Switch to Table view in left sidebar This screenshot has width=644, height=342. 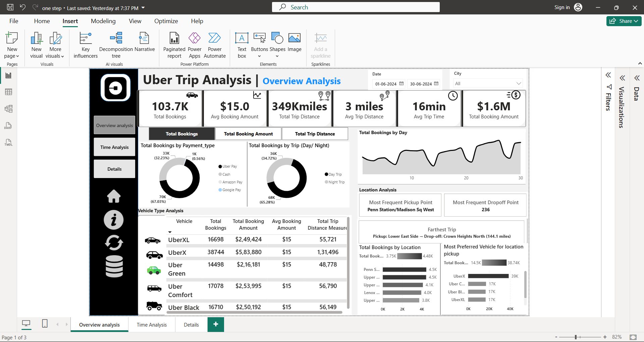coord(9,92)
